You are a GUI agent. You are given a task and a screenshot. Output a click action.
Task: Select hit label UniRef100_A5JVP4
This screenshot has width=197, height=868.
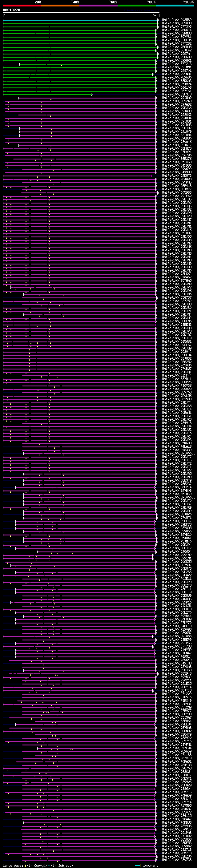point(177,84)
